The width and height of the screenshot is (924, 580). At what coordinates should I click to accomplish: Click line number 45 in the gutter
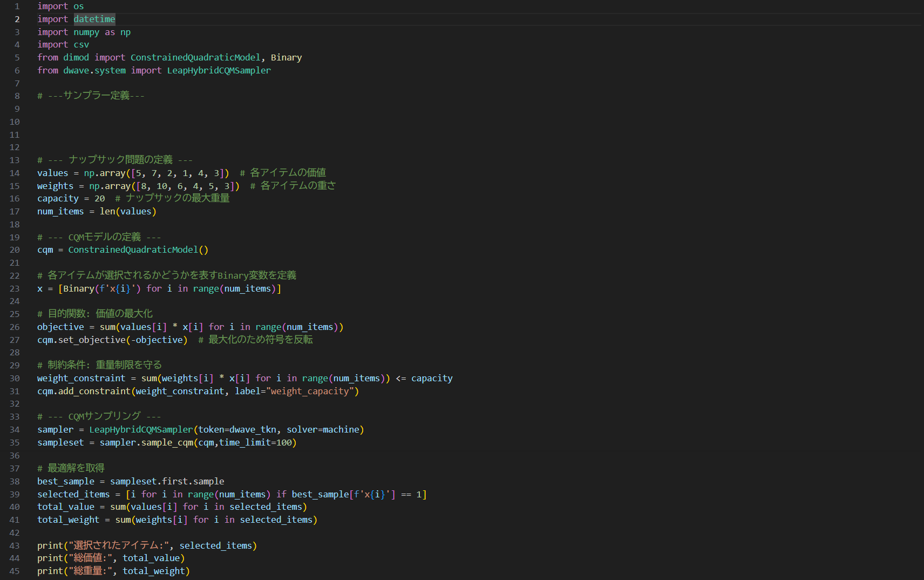(15, 571)
